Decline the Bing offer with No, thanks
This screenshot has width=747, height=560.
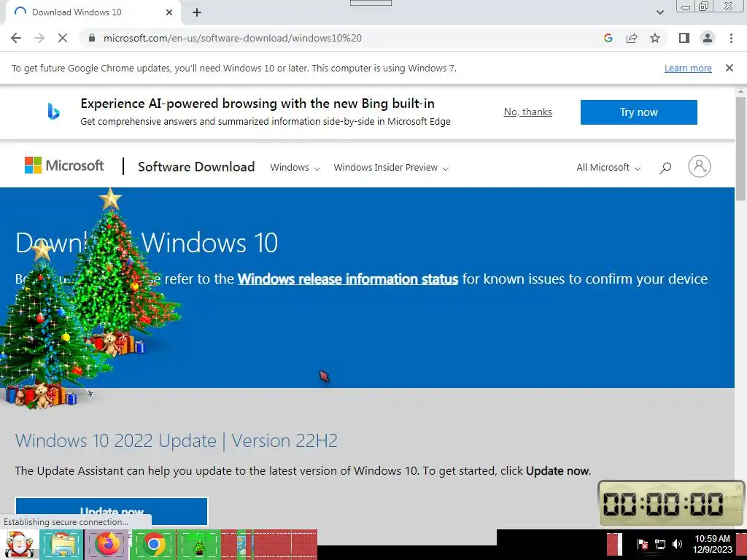[527, 112]
